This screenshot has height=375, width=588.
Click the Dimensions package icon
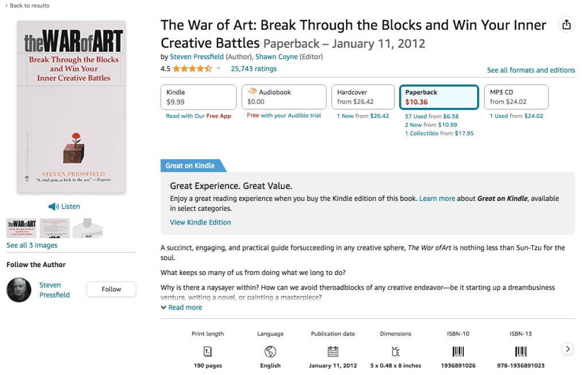395,351
